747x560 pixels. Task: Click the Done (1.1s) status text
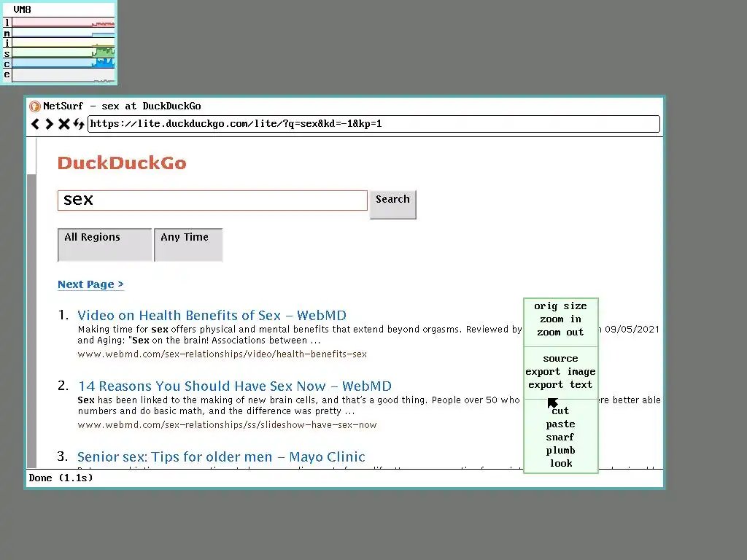61,478
